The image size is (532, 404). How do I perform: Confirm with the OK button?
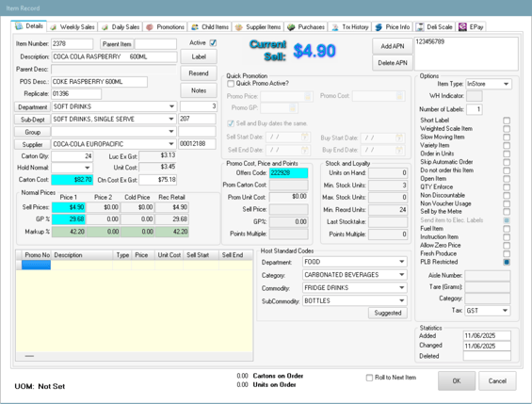pyautogui.click(x=457, y=381)
